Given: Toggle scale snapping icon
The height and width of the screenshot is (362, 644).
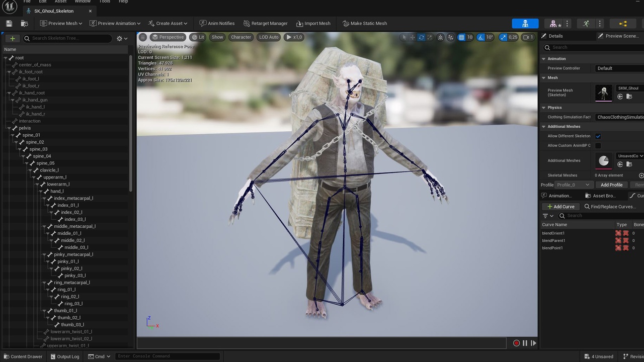Looking at the screenshot, I should click(x=504, y=37).
